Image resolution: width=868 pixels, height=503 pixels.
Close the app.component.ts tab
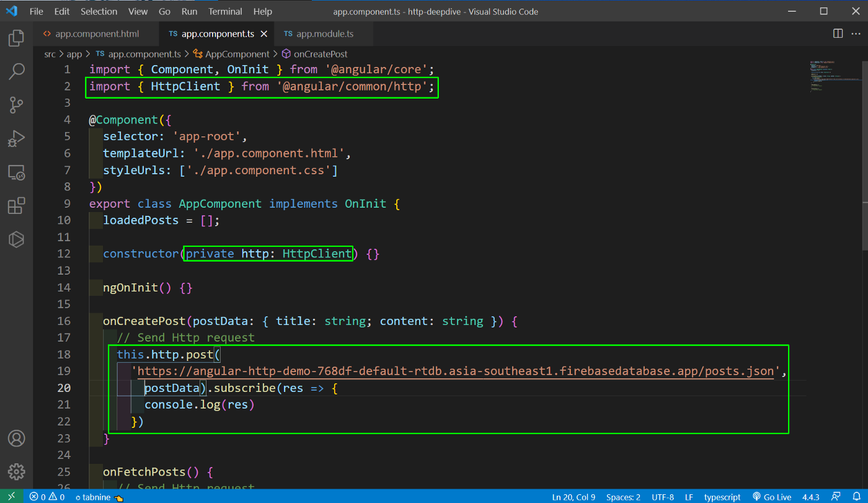coord(264,34)
